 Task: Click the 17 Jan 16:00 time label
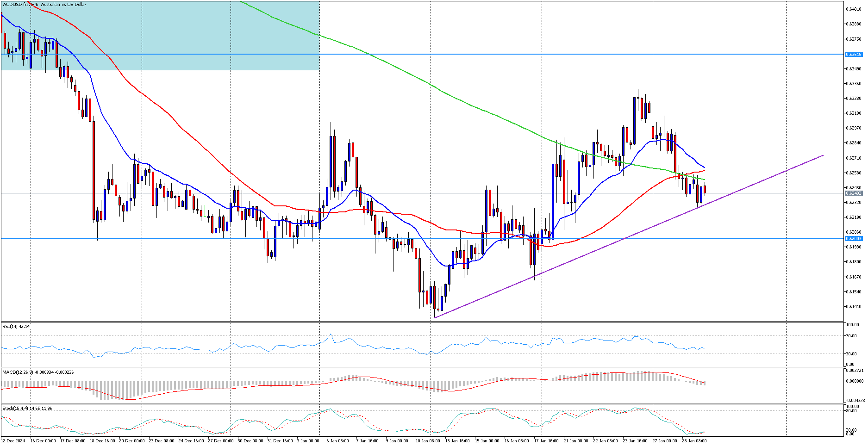[546, 441]
